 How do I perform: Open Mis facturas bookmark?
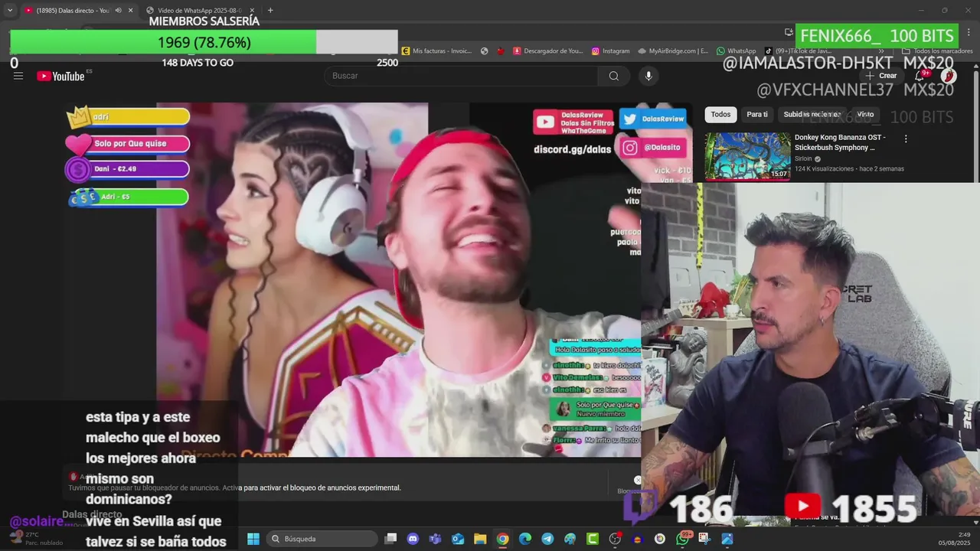click(x=436, y=51)
